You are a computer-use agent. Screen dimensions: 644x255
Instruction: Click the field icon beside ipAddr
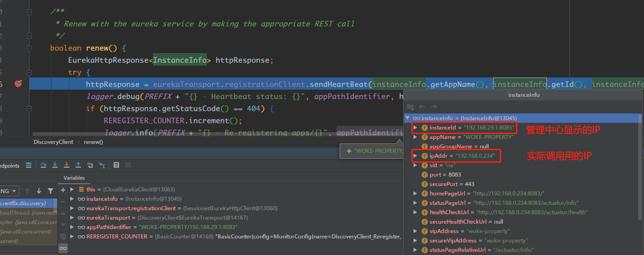425,156
